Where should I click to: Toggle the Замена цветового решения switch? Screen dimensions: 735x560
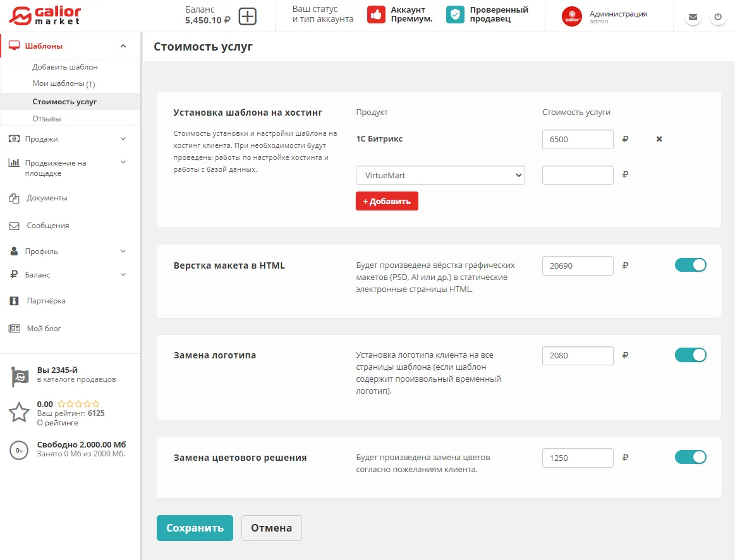[x=690, y=457]
